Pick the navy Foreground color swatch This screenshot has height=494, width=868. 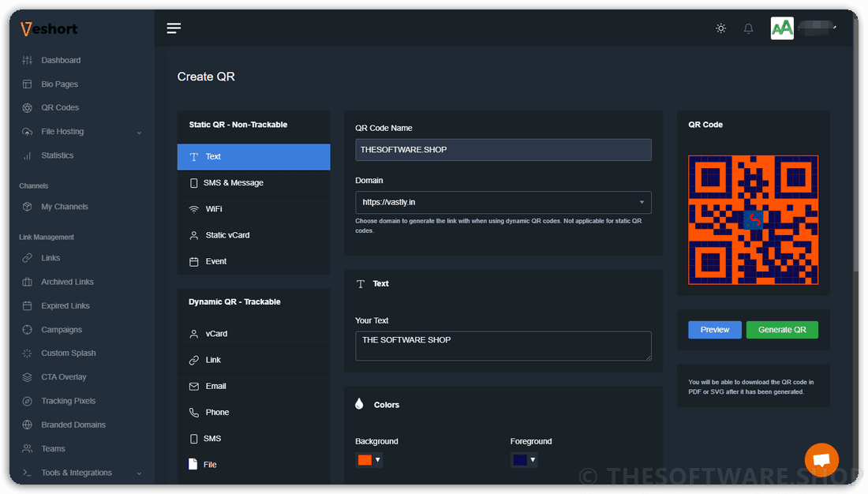(520, 459)
